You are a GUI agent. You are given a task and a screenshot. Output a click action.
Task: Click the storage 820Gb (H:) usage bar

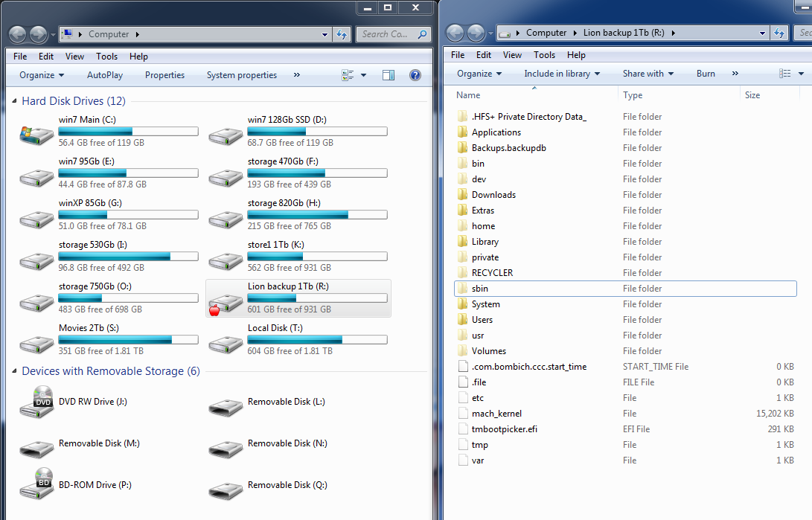coord(318,215)
